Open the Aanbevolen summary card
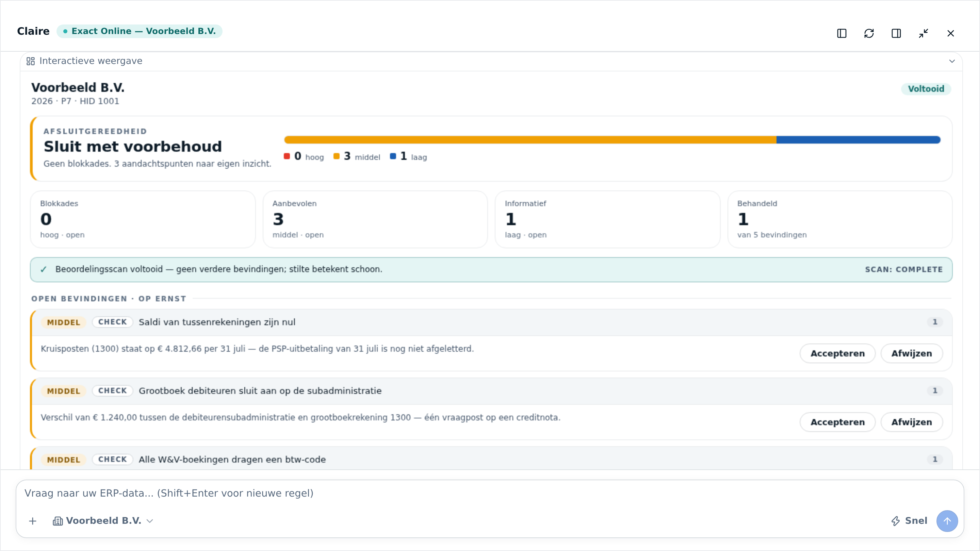The width and height of the screenshot is (980, 551). click(375, 219)
